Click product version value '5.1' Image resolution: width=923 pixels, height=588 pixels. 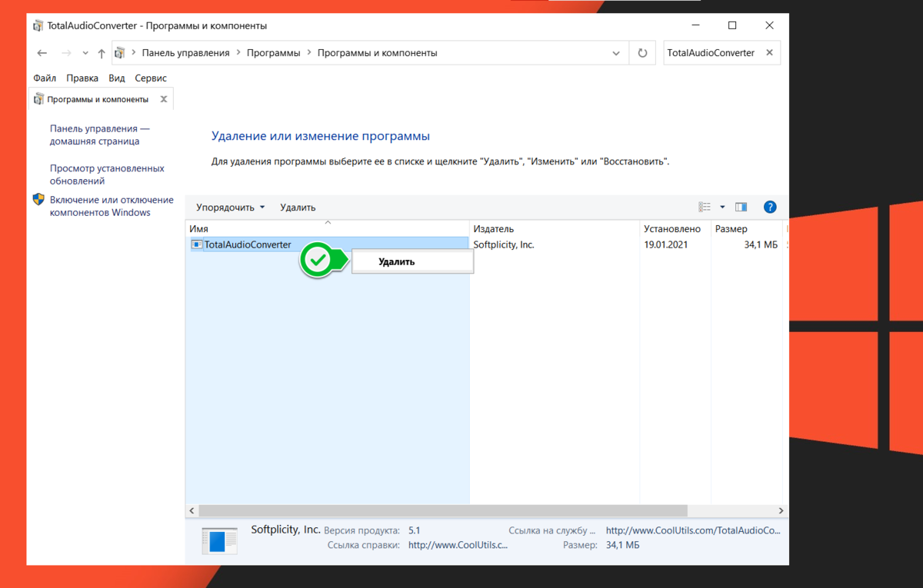pyautogui.click(x=415, y=530)
